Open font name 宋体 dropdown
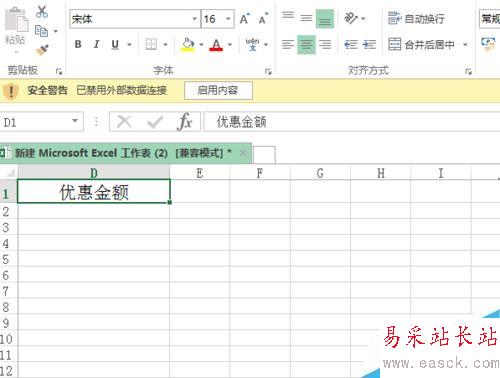This screenshot has height=378, width=500. tap(195, 19)
